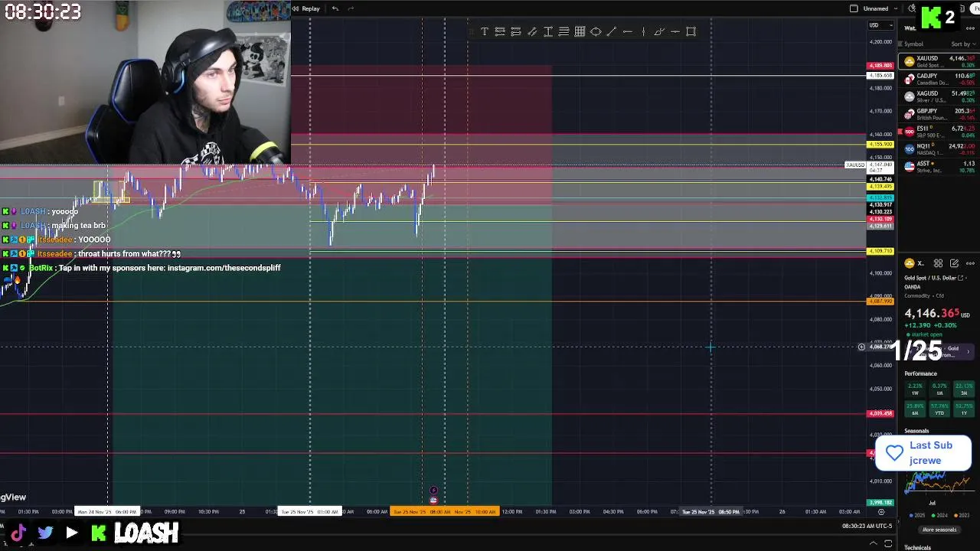Screen dimensions: 980x551
Task: Click the 4,155.900 yellow price label
Action: [880, 145]
